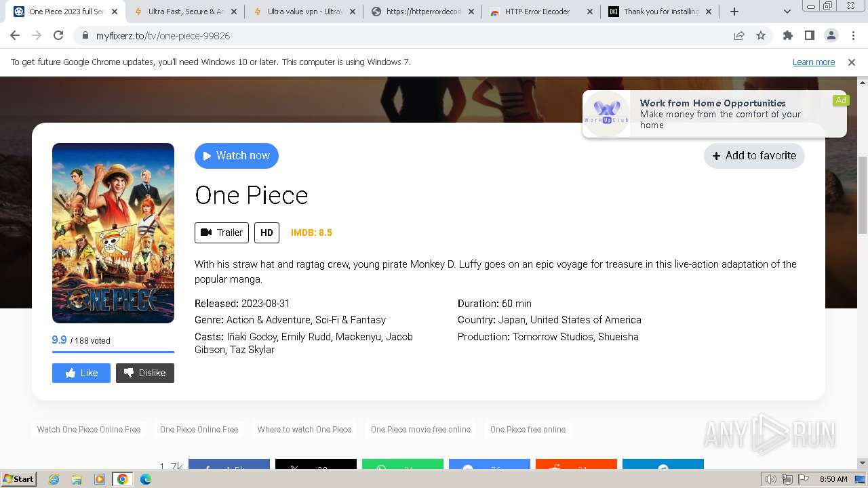Click the Dislike thumbs-down button

coord(145,373)
